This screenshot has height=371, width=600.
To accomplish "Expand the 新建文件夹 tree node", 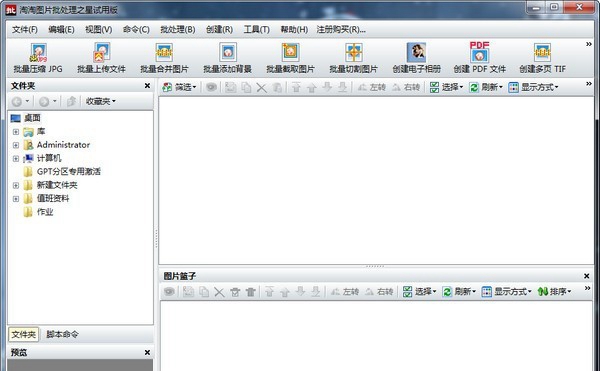I will point(16,186).
